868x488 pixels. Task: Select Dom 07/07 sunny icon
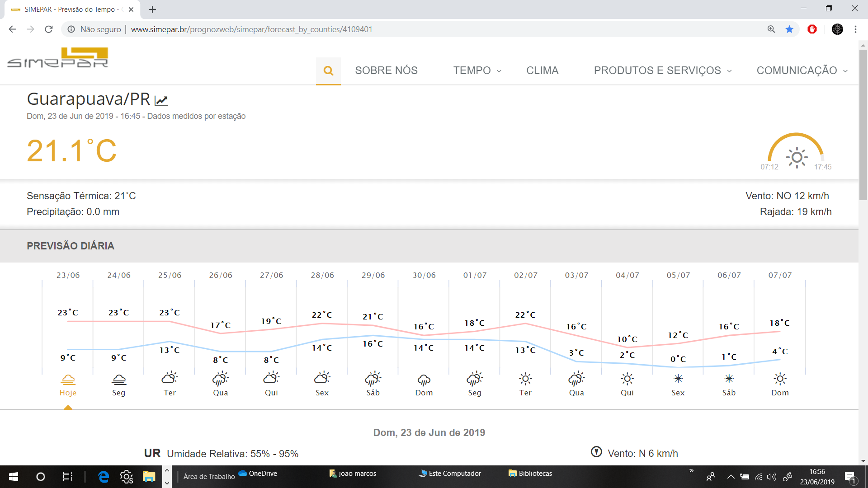pyautogui.click(x=780, y=379)
